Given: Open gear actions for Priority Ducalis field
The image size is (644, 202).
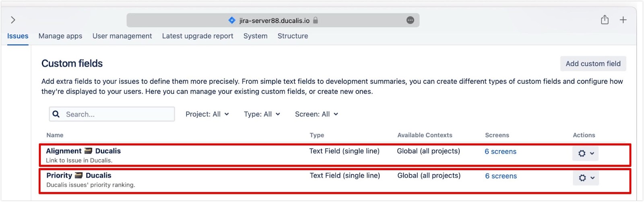Looking at the screenshot, I should 586,178.
